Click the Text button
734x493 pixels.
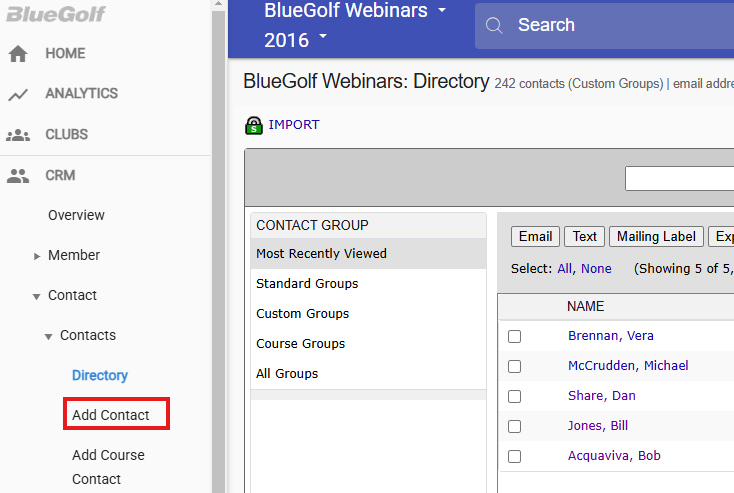[x=585, y=236]
